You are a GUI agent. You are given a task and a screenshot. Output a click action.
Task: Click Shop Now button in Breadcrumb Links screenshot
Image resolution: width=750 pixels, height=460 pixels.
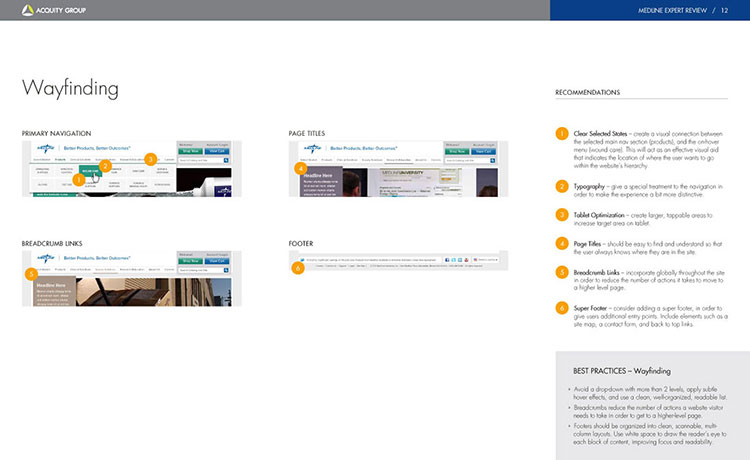tap(190, 261)
